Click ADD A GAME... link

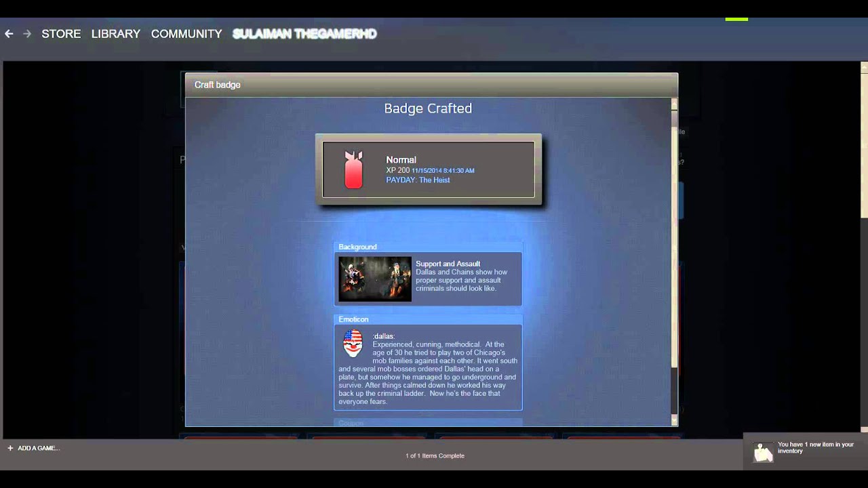pos(39,448)
